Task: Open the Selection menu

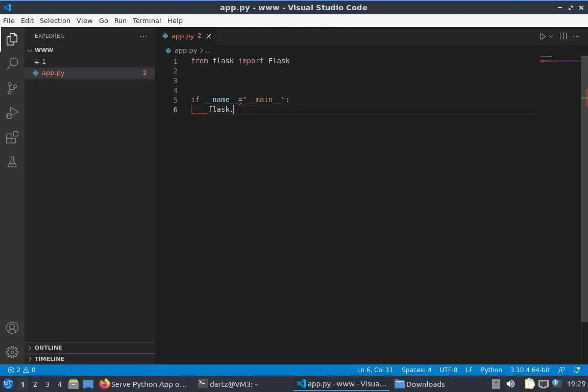Action: pos(55,20)
